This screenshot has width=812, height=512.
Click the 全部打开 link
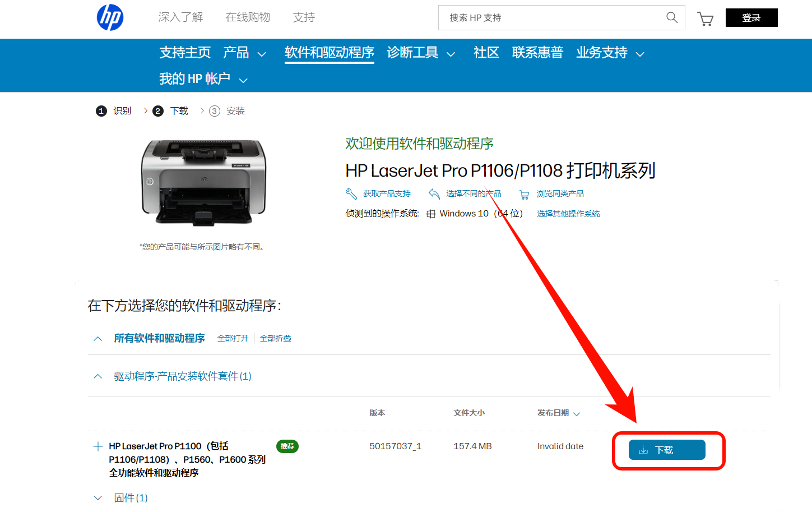tap(233, 339)
